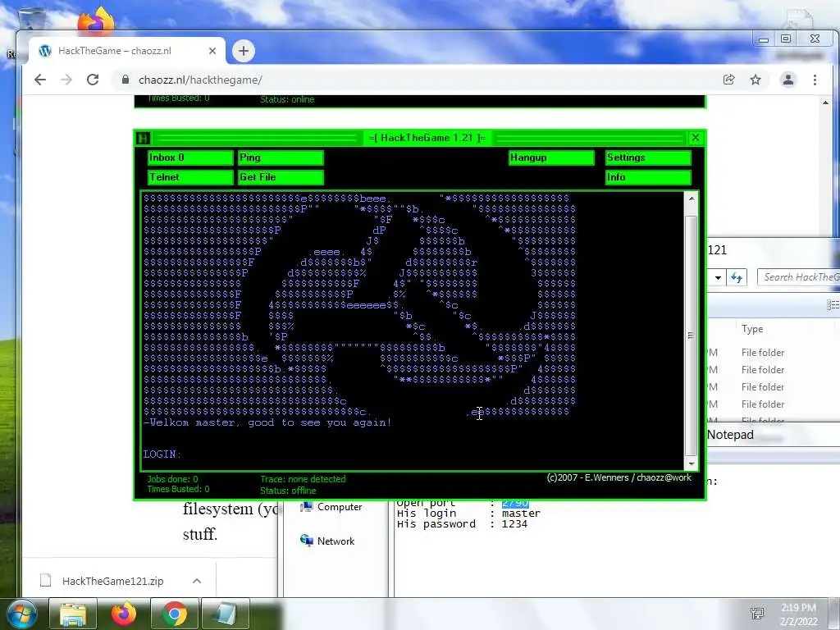Image resolution: width=840 pixels, height=630 pixels.
Task: Reload the chaozz.nl page
Action: tap(93, 80)
